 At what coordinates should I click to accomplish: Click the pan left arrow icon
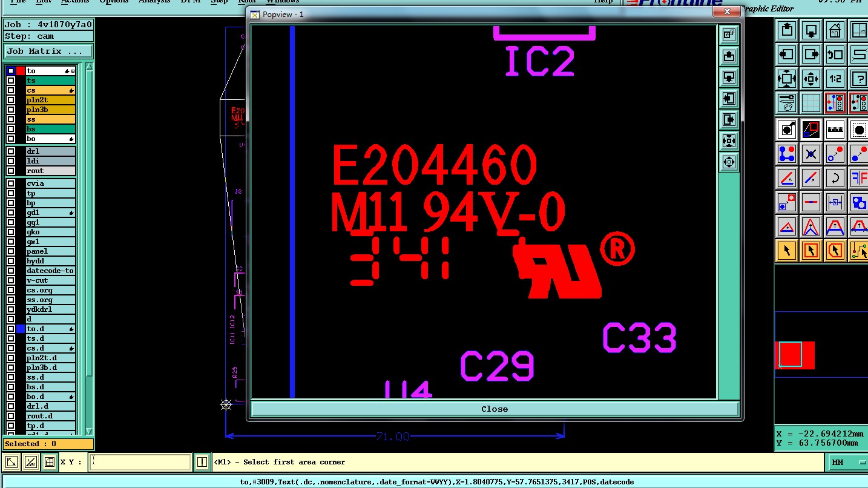click(786, 54)
